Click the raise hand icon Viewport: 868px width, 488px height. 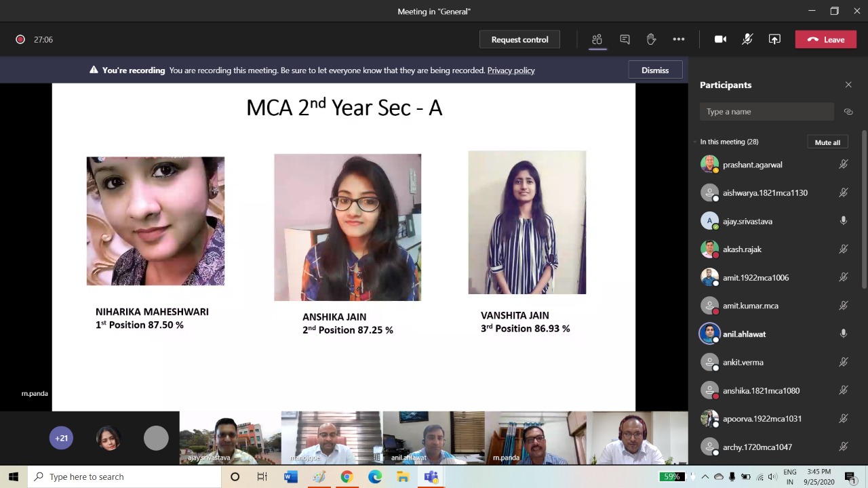coord(651,39)
